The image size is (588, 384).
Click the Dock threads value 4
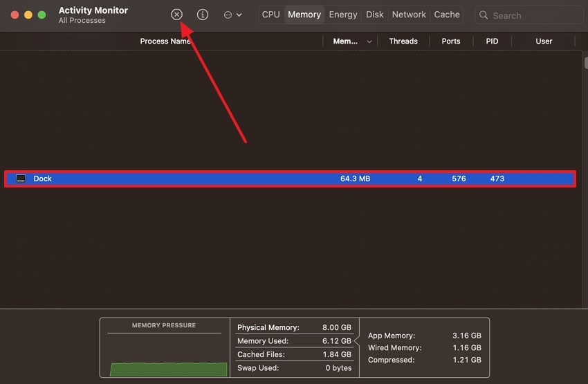(420, 179)
